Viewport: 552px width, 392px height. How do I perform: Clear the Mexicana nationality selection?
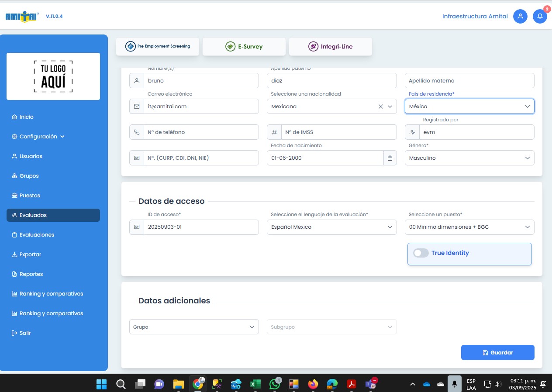[380, 107]
